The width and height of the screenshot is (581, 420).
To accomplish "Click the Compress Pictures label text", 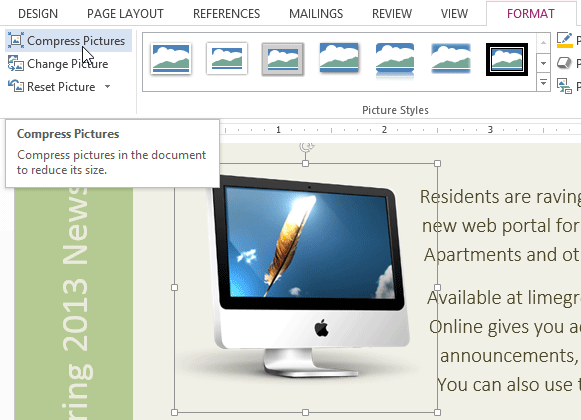I will (x=76, y=41).
